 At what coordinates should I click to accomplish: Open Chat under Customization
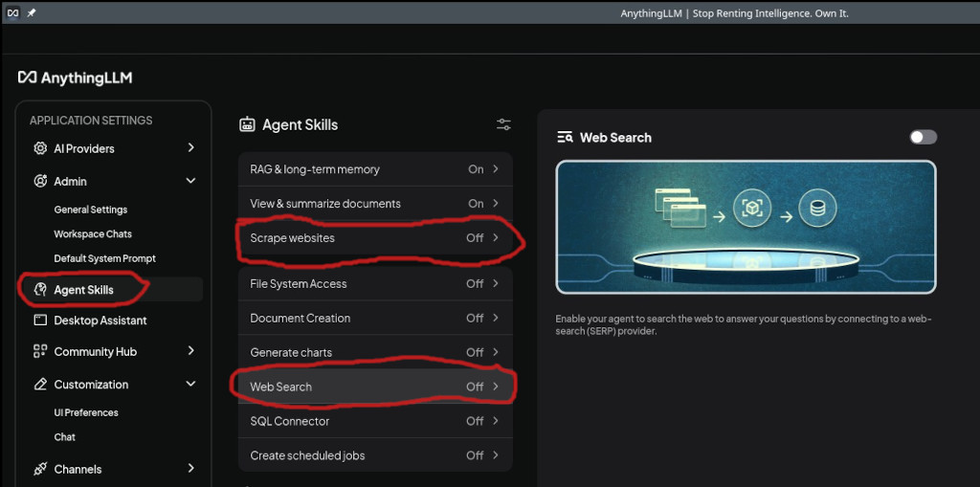pos(64,437)
